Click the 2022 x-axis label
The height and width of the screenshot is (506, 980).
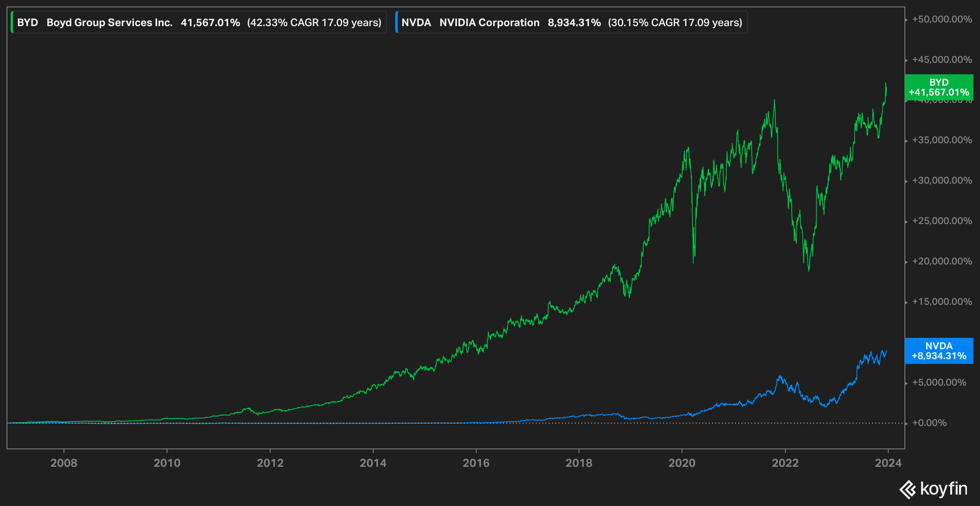[785, 463]
